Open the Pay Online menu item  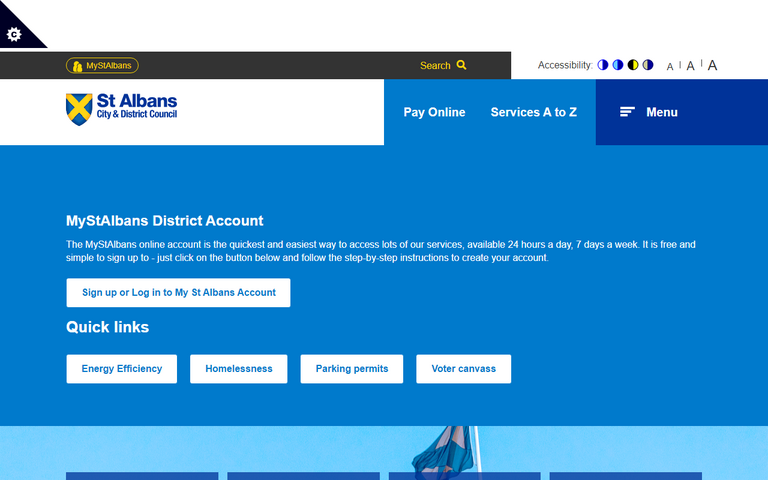pyautogui.click(x=434, y=112)
